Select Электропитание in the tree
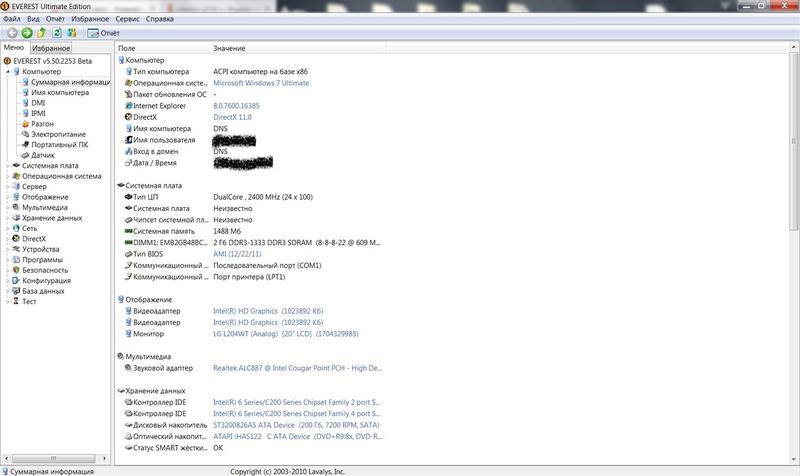800x476 pixels. 58,134
